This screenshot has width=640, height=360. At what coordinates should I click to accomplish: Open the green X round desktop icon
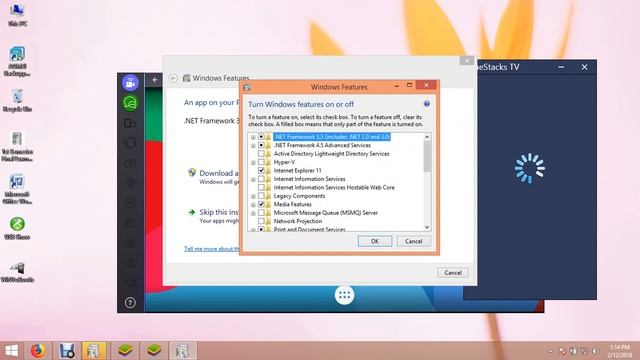pyautogui.click(x=17, y=228)
